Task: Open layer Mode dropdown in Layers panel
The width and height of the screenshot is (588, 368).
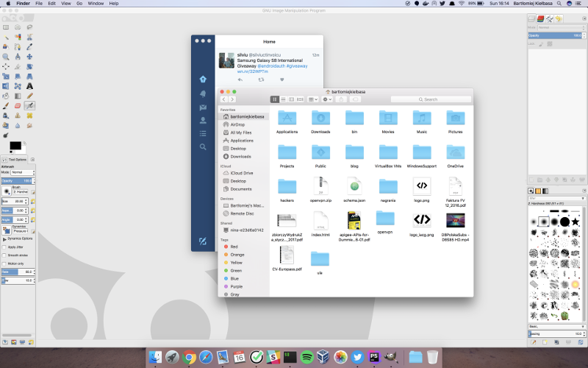Action: click(562, 28)
